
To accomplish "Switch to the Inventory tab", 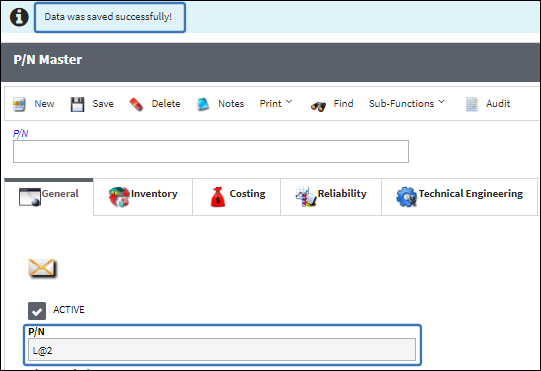I will [143, 197].
